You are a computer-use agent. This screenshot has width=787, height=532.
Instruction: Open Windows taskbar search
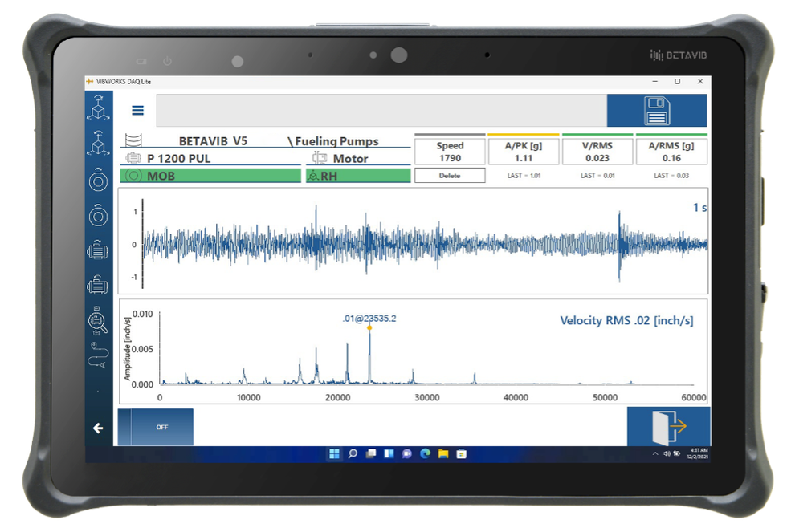[x=353, y=454]
